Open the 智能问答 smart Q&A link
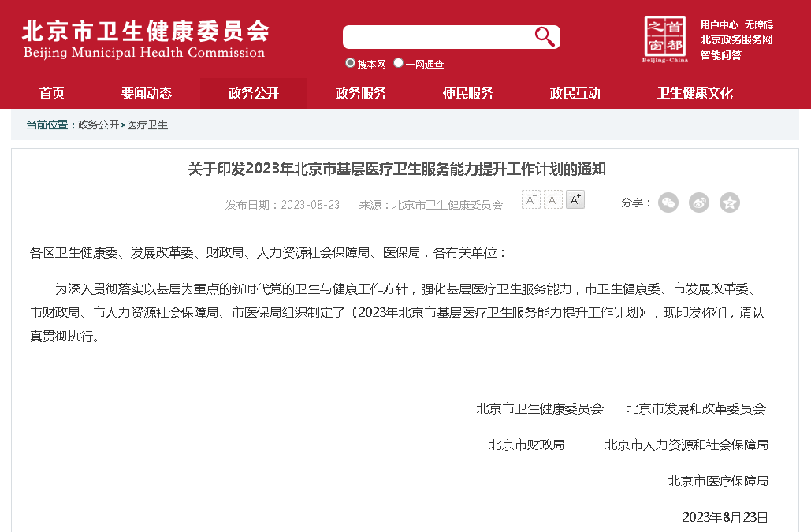811x532 pixels. point(720,55)
